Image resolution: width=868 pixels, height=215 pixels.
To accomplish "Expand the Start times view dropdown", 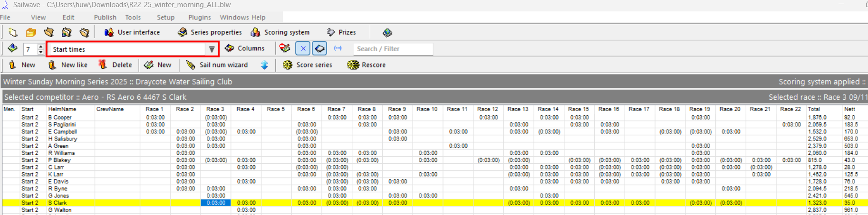I will (212, 49).
